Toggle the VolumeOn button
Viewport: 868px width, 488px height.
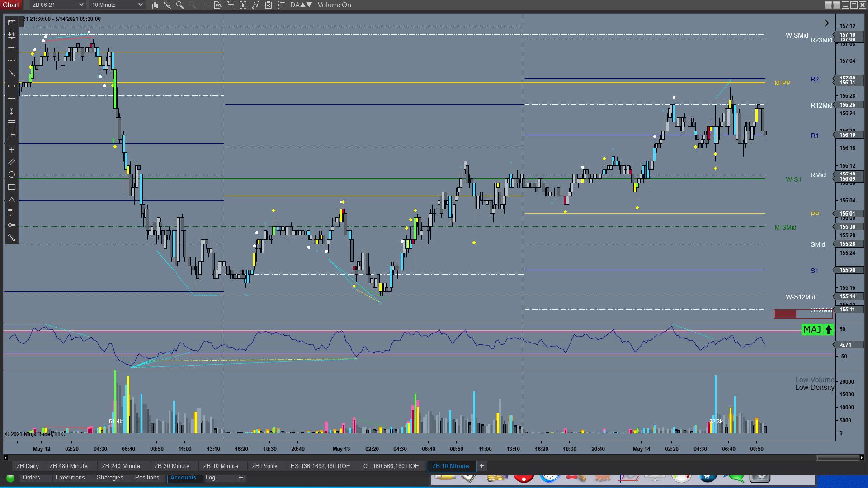point(335,5)
